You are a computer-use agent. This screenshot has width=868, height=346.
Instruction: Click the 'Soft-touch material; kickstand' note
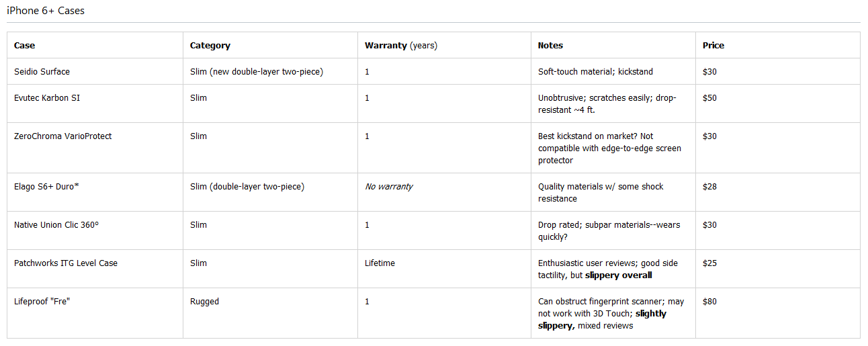(595, 72)
